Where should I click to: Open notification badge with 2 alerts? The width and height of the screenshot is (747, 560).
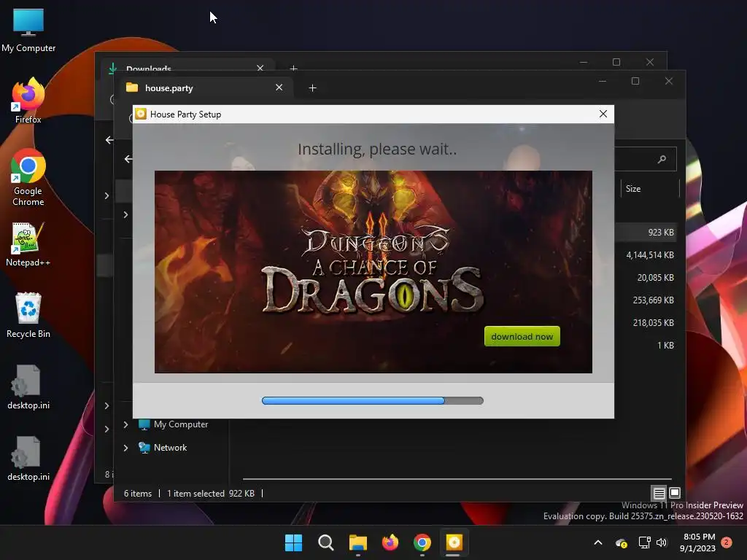click(727, 542)
